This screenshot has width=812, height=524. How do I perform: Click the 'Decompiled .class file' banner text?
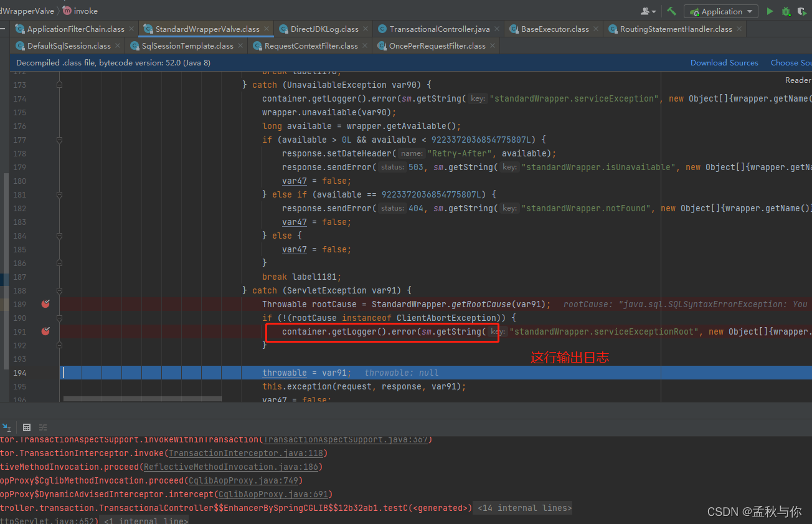click(113, 63)
